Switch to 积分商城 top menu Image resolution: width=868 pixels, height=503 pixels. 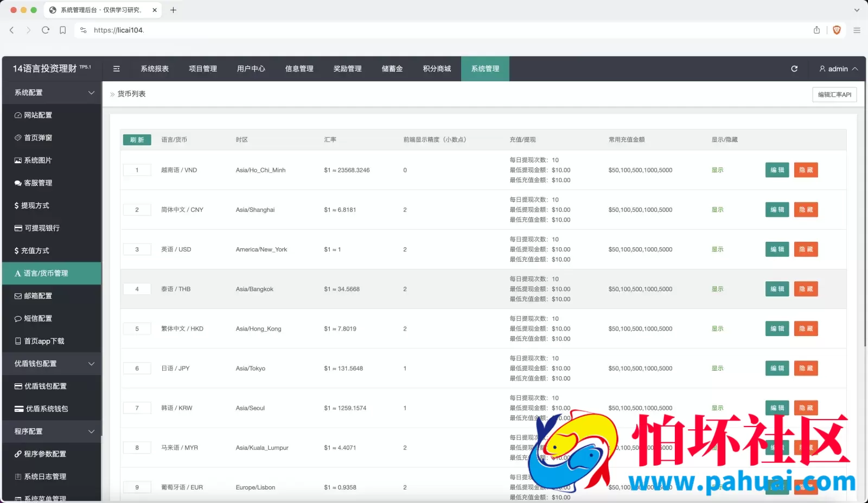pyautogui.click(x=437, y=69)
